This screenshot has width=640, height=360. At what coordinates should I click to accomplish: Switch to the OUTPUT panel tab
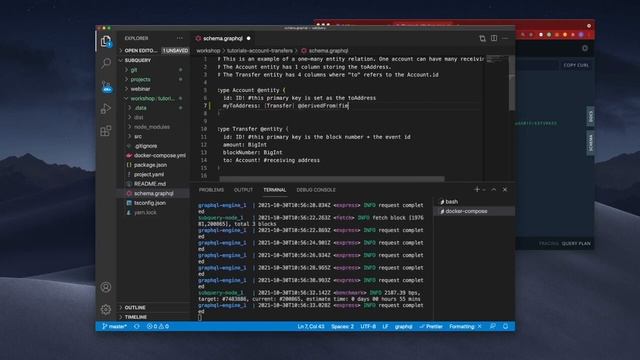point(243,190)
